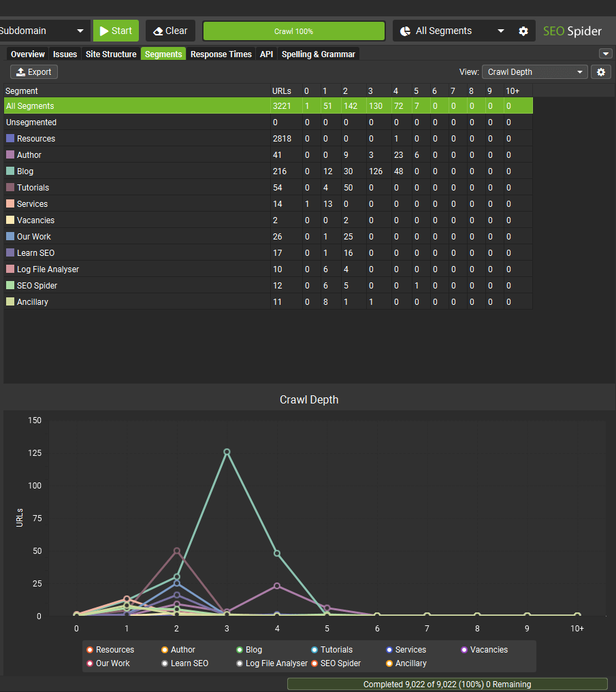The image size is (616, 692).
Task: Toggle Resources series in chart legend
Action: [x=110, y=650]
